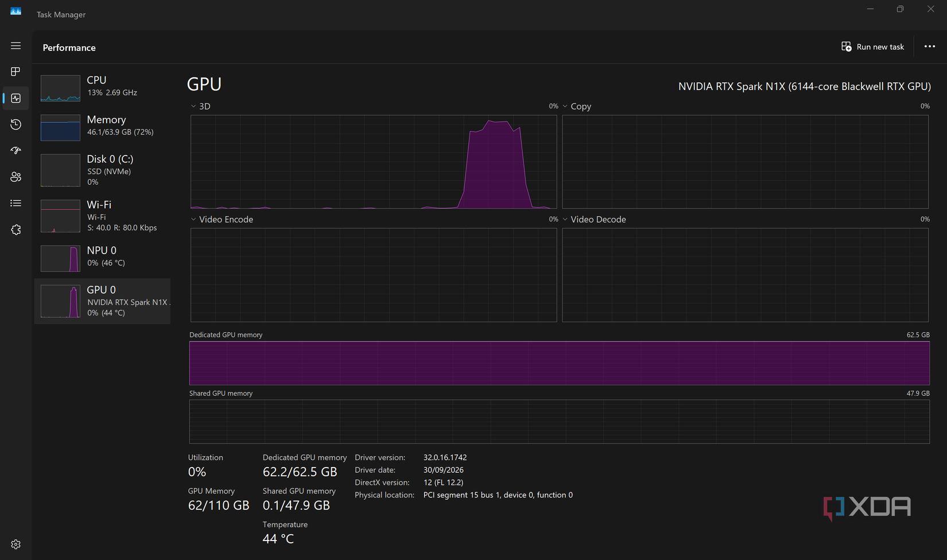Click the driver version 32.0.16.1742

[x=445, y=458]
